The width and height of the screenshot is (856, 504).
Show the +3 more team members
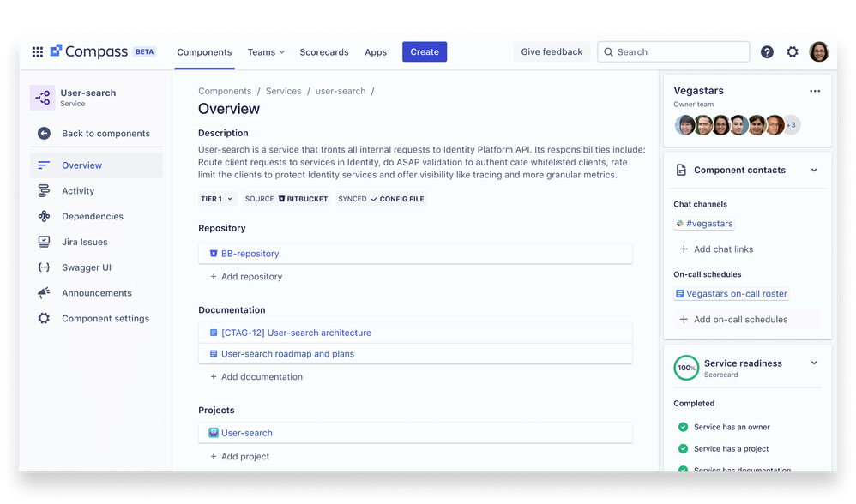tap(791, 125)
